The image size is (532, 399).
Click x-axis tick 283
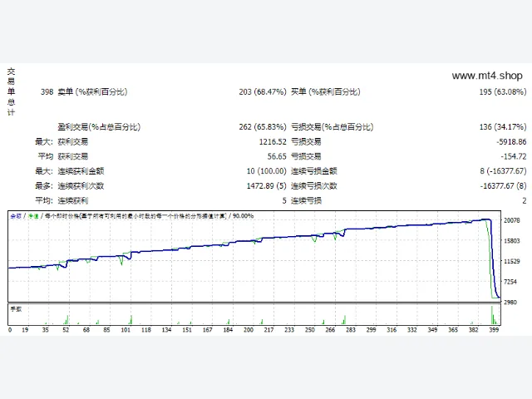click(x=351, y=330)
